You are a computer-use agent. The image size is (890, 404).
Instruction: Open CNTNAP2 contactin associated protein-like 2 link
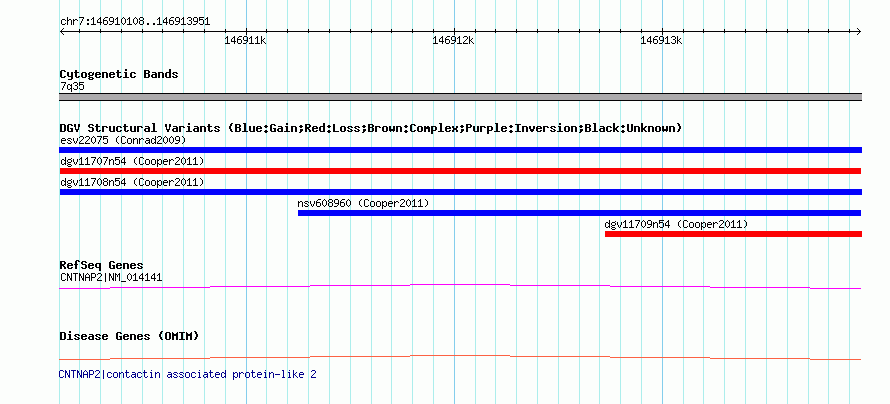pos(187,374)
